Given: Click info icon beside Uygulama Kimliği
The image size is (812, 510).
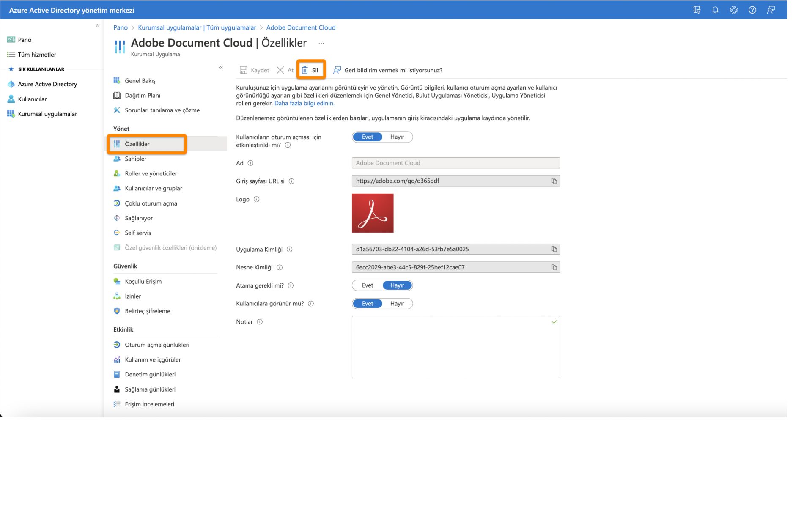Looking at the screenshot, I should tap(290, 249).
